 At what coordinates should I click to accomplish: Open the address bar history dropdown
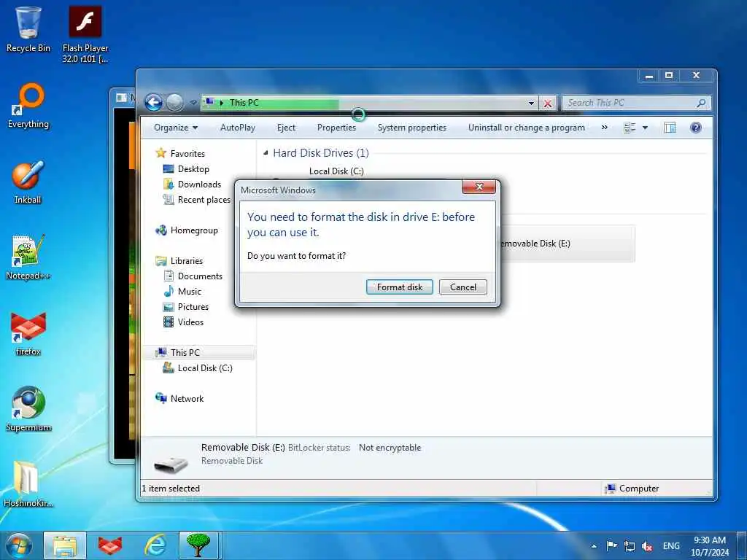[x=531, y=103]
